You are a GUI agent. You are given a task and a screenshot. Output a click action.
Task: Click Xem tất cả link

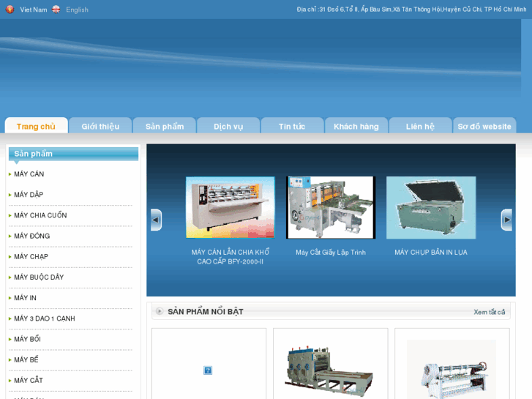coord(490,312)
